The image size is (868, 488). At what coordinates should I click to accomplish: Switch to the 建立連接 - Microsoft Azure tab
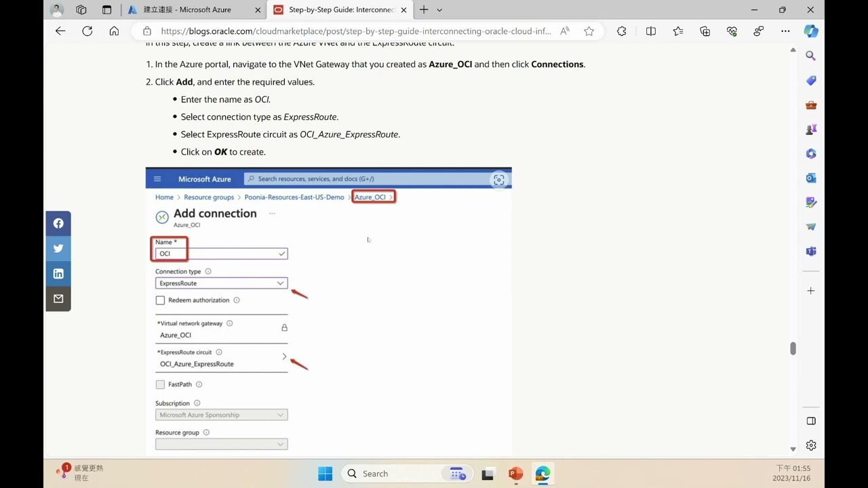click(187, 10)
